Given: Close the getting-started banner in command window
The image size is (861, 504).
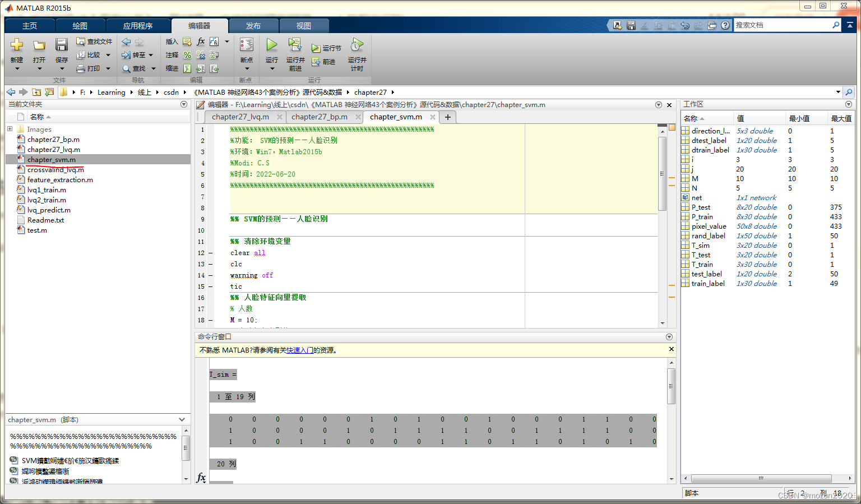Looking at the screenshot, I should (672, 349).
